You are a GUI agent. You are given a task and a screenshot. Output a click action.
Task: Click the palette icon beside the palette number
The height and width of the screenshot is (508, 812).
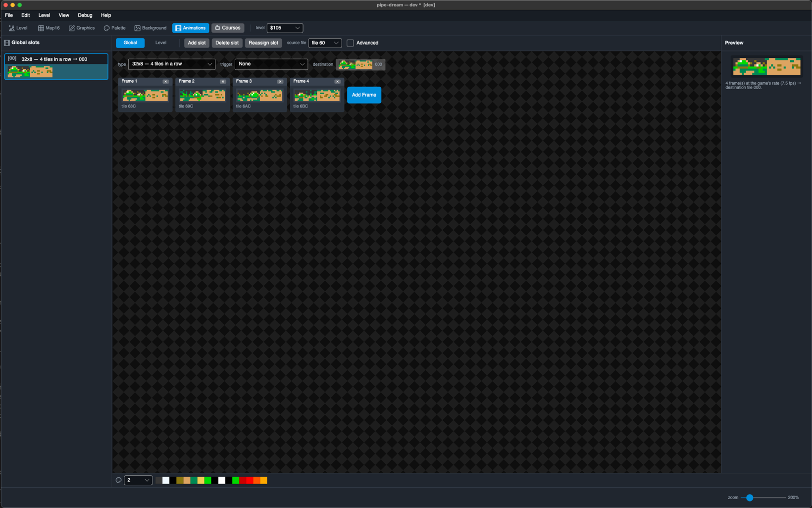118,480
